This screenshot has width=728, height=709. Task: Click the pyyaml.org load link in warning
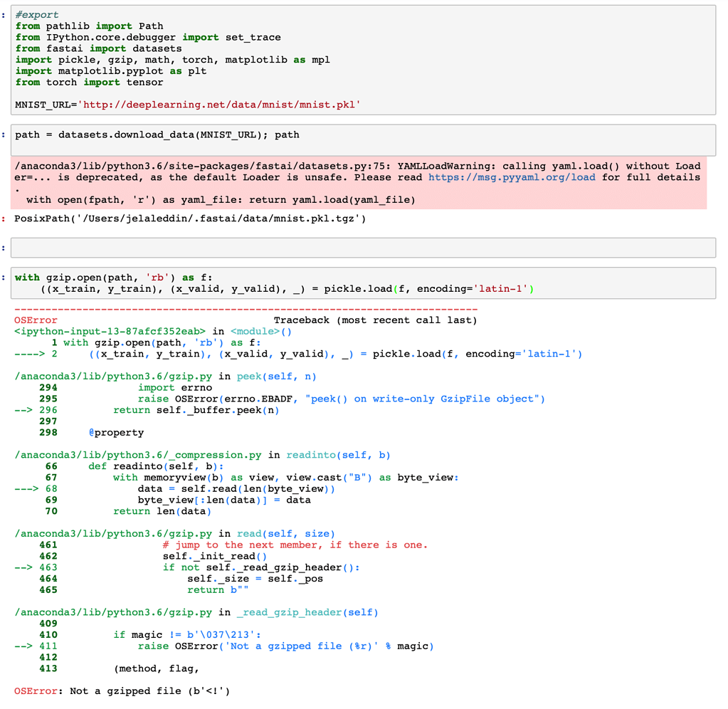click(511, 177)
